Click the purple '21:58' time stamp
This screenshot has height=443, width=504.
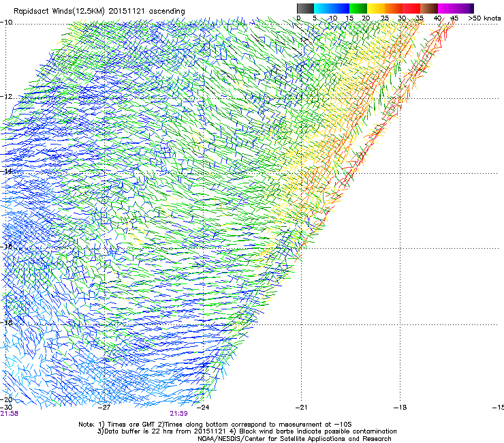point(9,414)
